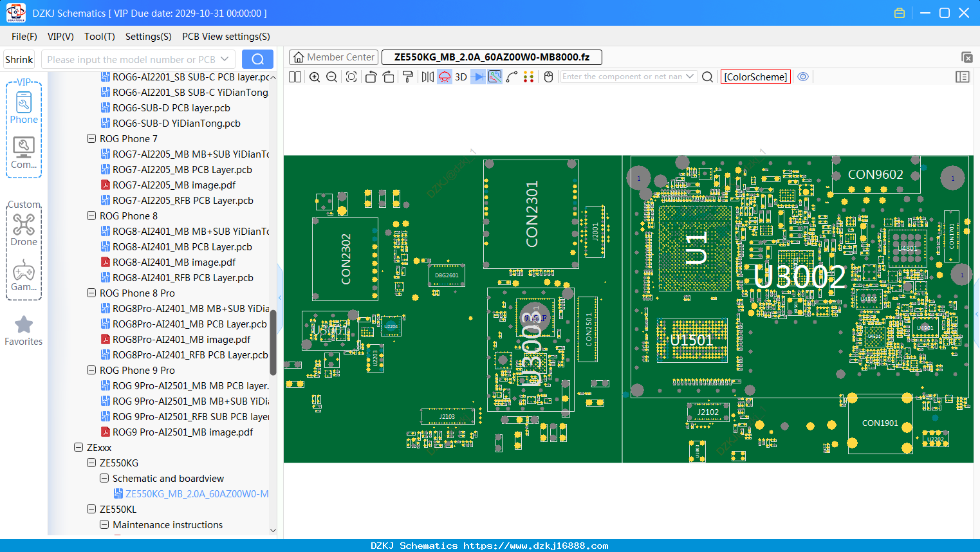The image size is (980, 552).
Task: Collapse the ZExxx tree node
Action: (x=79, y=447)
